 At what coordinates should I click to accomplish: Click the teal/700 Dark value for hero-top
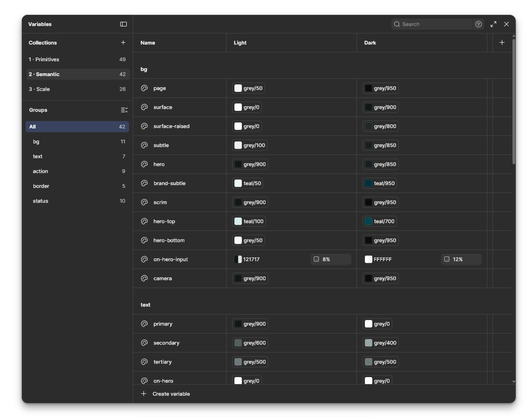[x=380, y=221]
